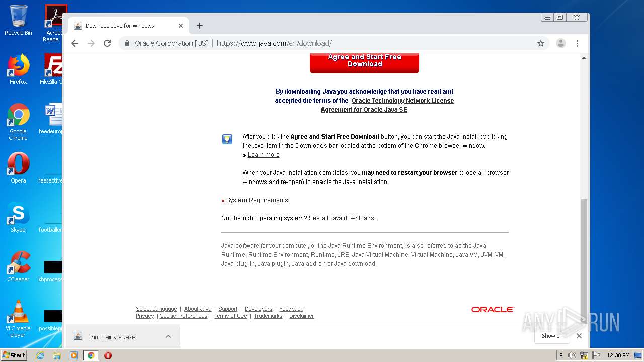Open Opera icon on the taskbar
The height and width of the screenshot is (362, 644).
click(x=108, y=355)
